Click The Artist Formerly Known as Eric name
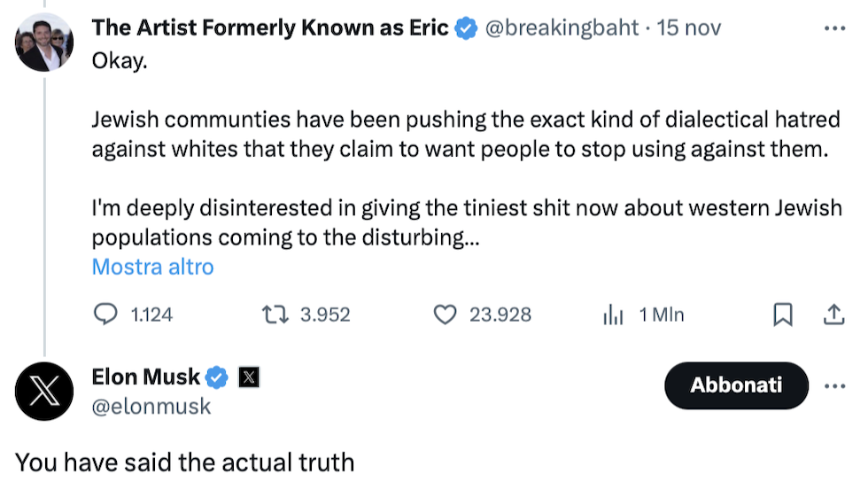The height and width of the screenshot is (482, 868). coord(269,28)
